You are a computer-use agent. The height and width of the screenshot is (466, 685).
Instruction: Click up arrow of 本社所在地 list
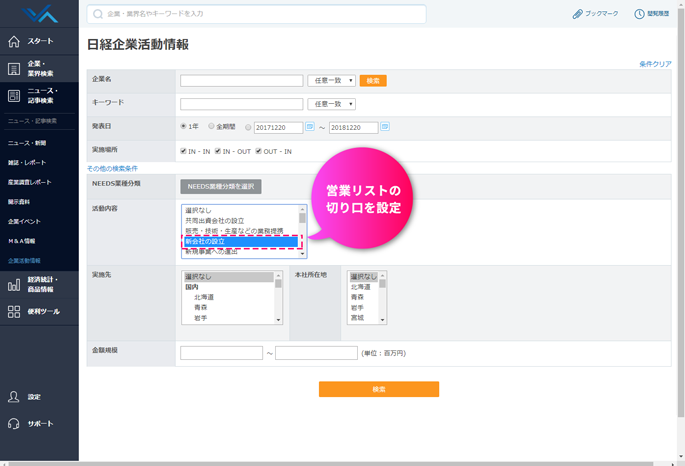pos(383,275)
